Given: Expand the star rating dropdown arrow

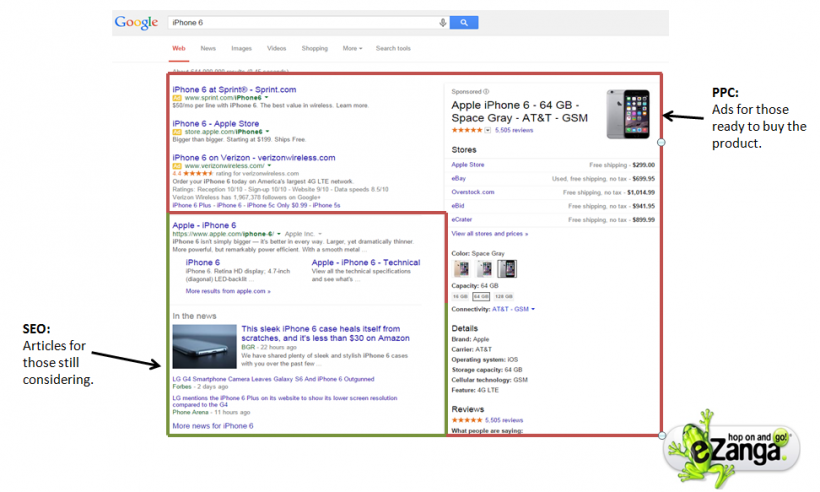Looking at the screenshot, I should [487, 130].
